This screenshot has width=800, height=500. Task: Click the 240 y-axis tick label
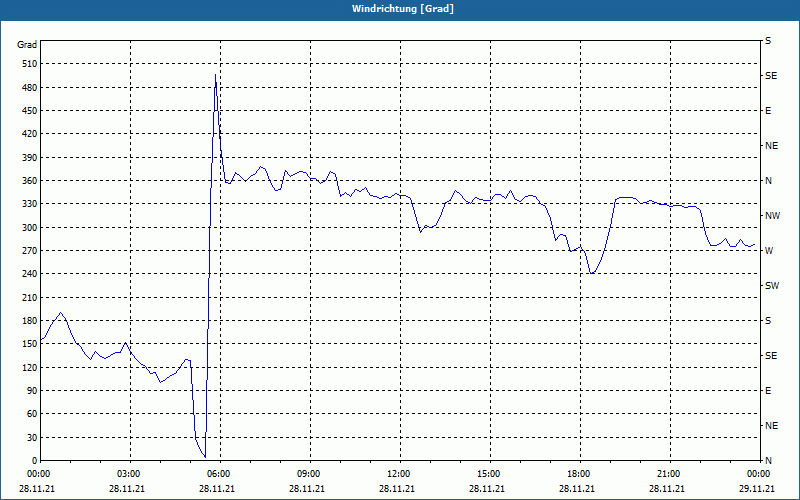[x=30, y=274]
